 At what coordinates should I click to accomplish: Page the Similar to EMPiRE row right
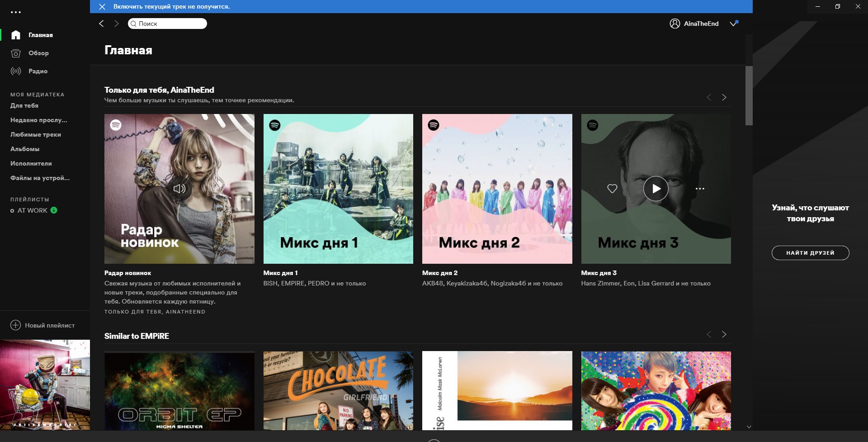724,334
